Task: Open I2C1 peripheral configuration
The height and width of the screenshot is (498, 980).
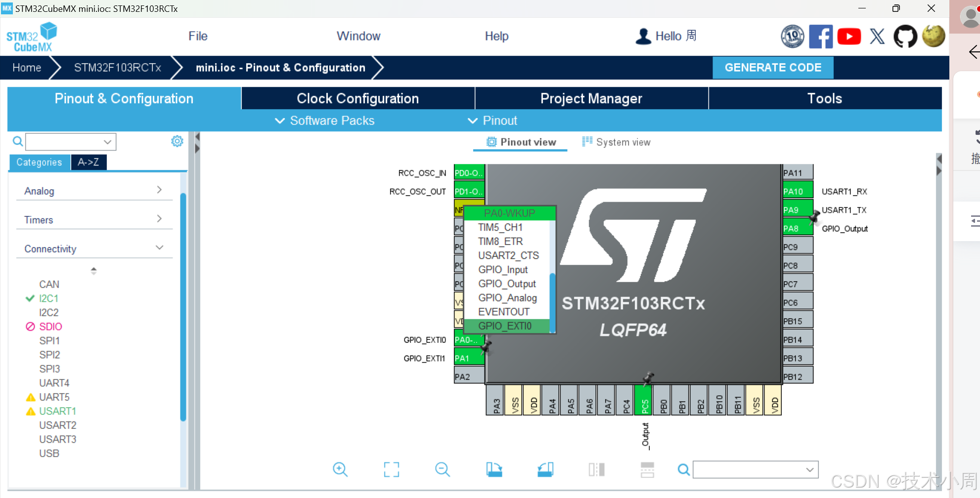Action: click(48, 298)
